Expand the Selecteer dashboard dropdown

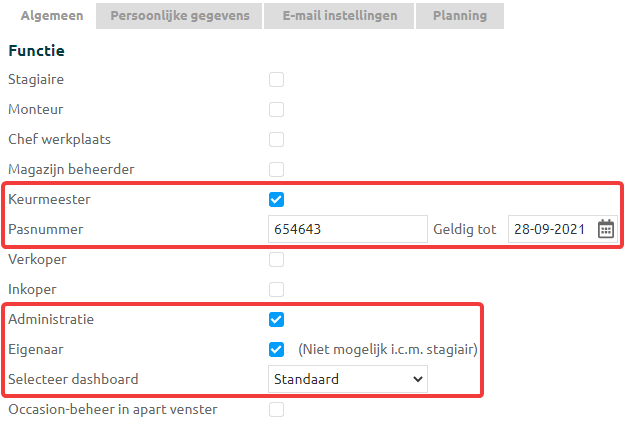click(348, 379)
